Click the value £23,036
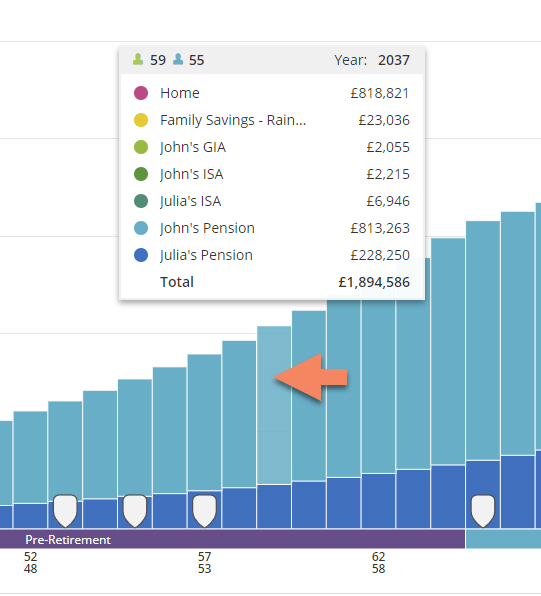The image size is (541, 596). pos(384,120)
